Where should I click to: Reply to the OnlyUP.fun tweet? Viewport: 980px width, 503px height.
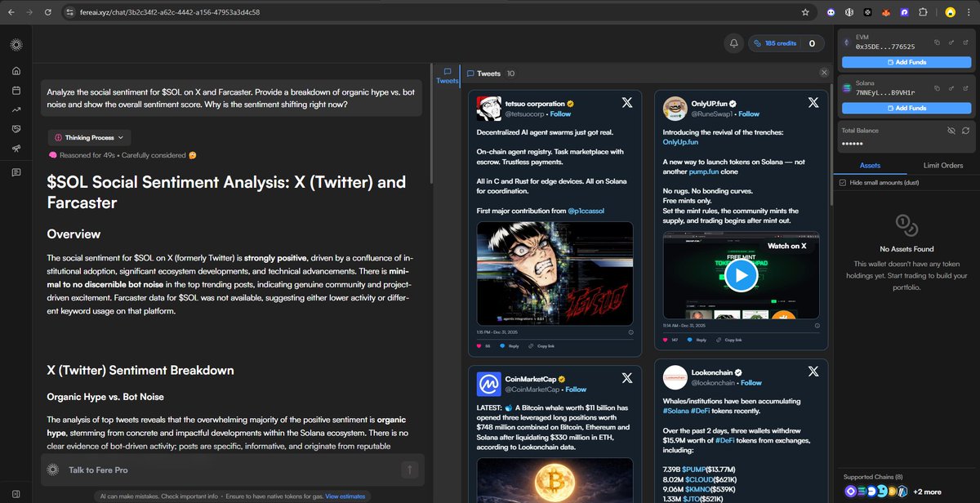coord(697,340)
